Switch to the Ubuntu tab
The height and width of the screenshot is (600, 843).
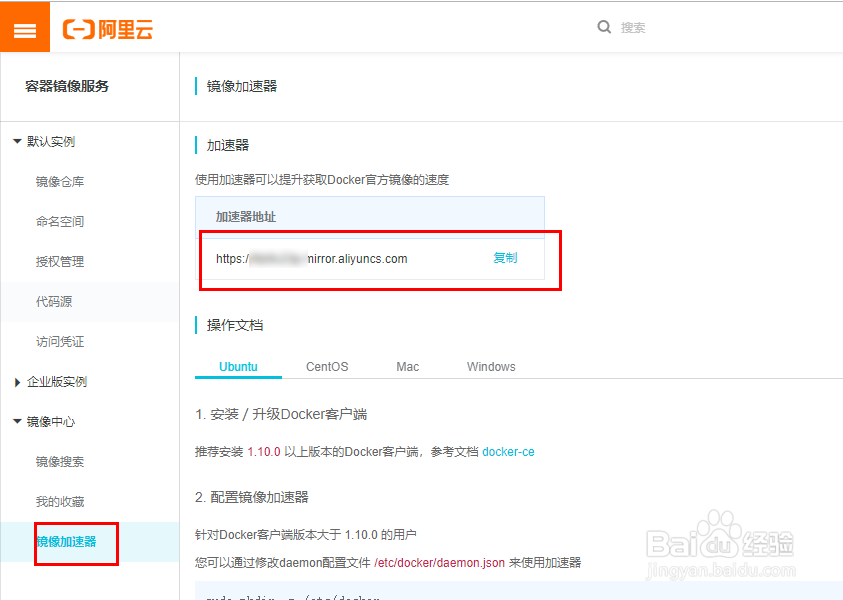pos(238,367)
